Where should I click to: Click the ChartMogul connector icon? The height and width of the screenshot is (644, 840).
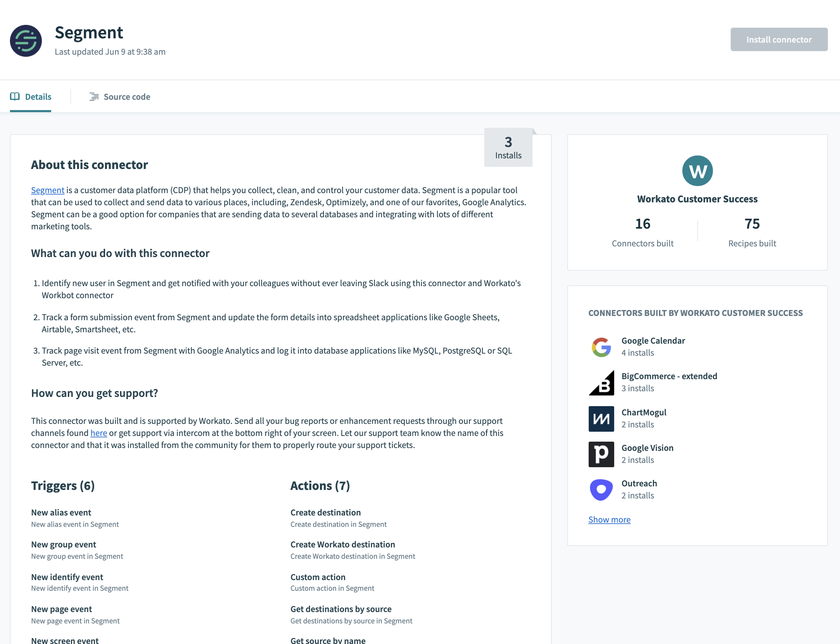tap(601, 417)
